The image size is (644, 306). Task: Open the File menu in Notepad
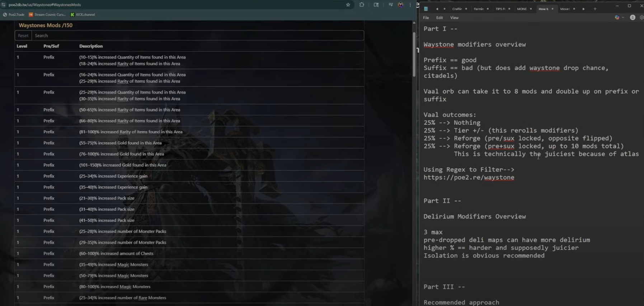click(426, 18)
